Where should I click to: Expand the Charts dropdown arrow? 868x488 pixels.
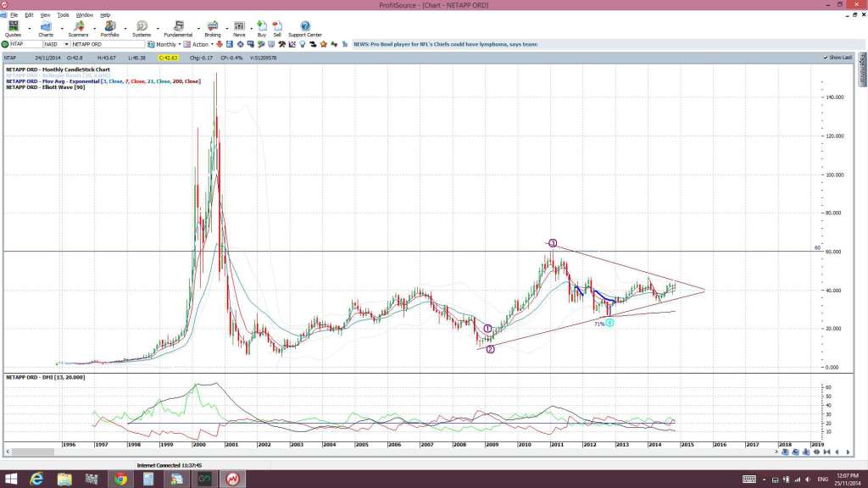pyautogui.click(x=62, y=28)
